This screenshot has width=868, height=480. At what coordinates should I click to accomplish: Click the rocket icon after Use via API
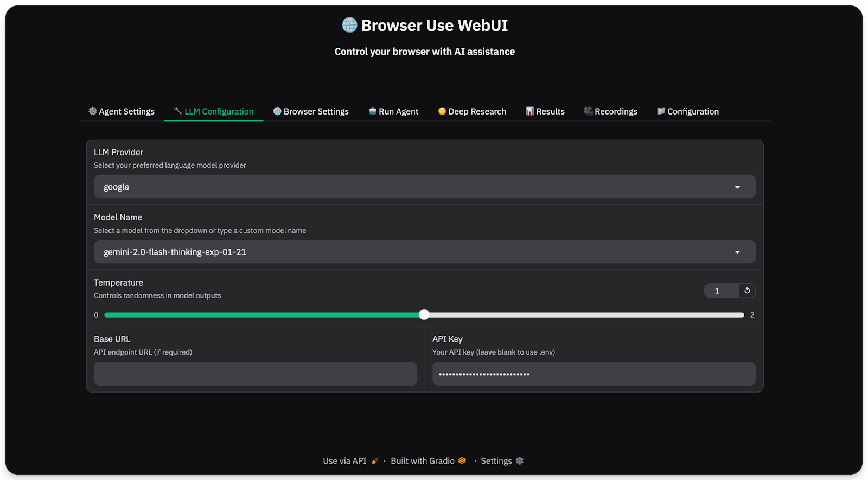click(374, 461)
